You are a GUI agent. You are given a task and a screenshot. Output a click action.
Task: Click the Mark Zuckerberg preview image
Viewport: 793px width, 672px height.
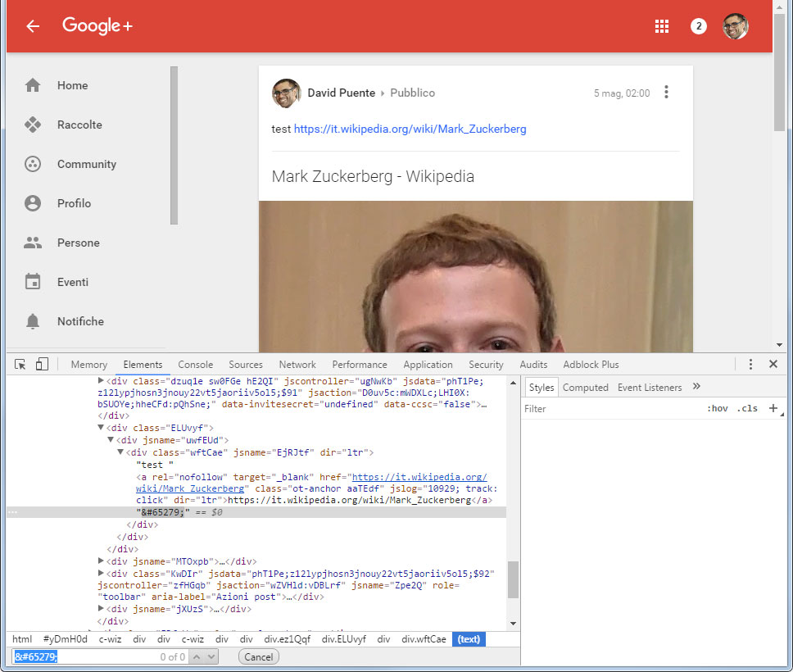(x=475, y=276)
